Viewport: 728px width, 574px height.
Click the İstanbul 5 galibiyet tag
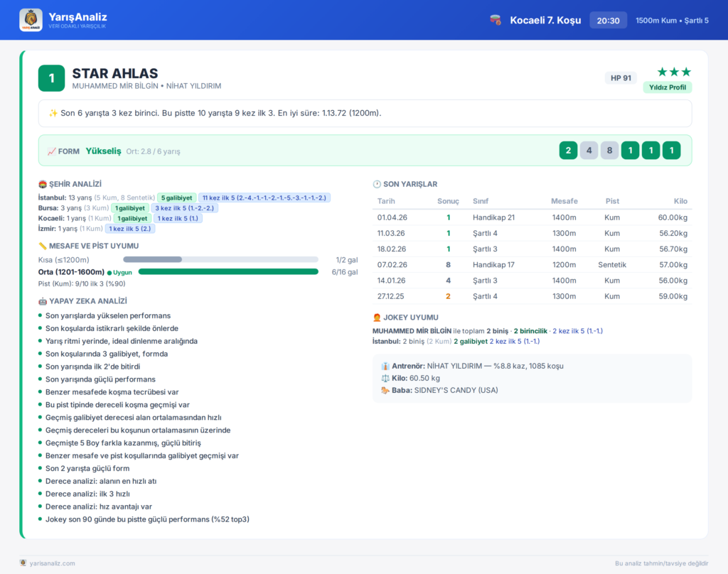click(176, 197)
